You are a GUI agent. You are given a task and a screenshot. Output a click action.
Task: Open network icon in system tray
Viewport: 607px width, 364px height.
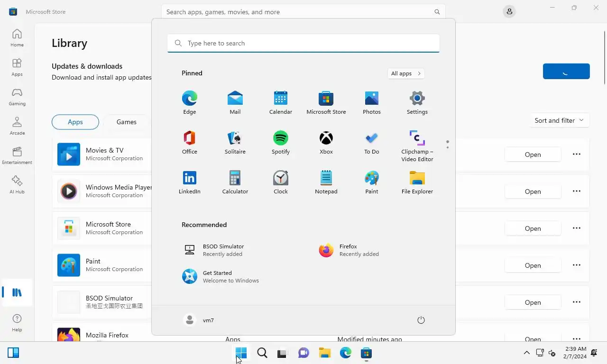tap(540, 353)
